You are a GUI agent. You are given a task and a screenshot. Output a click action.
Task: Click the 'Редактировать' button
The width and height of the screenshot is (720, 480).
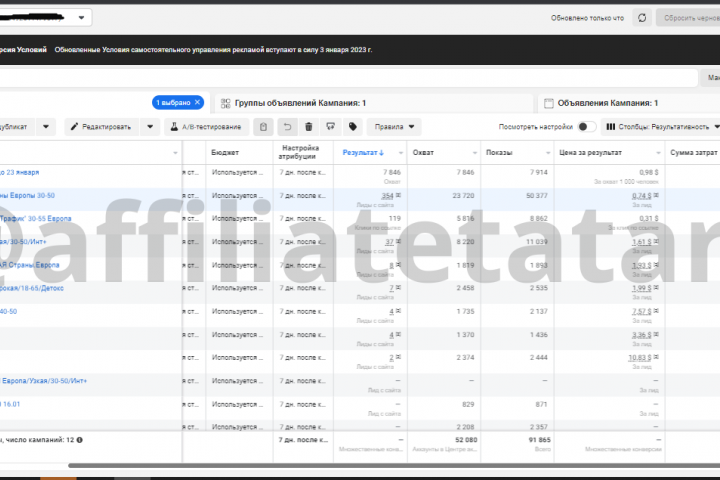tap(101, 127)
